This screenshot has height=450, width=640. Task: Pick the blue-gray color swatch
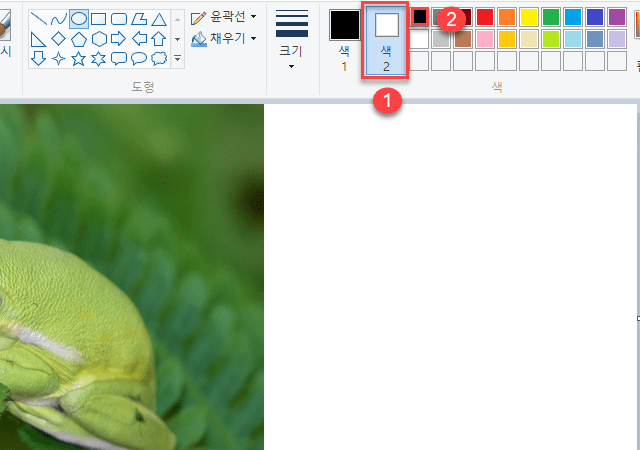595,39
